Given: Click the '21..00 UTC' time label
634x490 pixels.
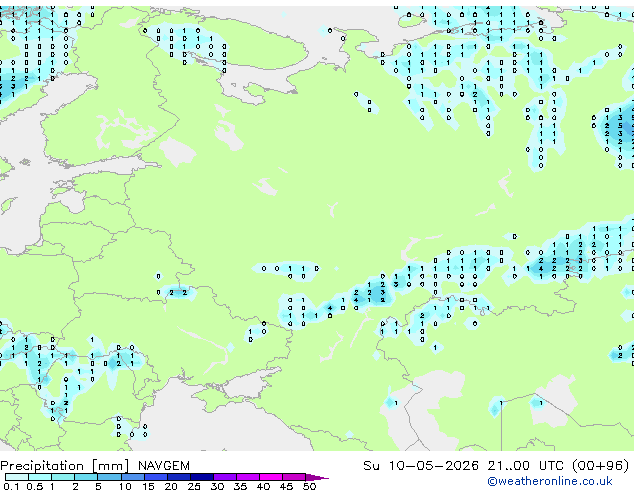Looking at the screenshot, I should click(525, 465).
